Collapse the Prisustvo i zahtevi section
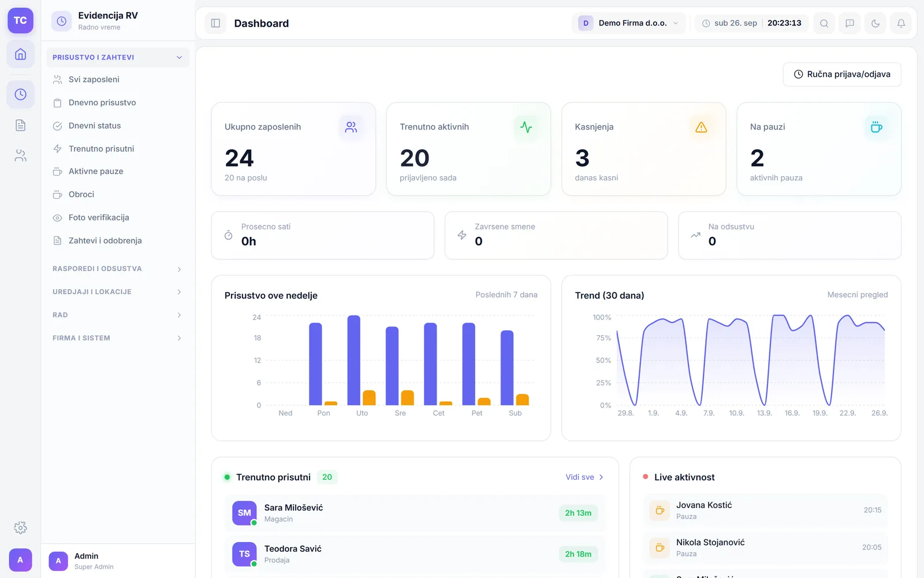The width and height of the screenshot is (924, 578). (118, 57)
